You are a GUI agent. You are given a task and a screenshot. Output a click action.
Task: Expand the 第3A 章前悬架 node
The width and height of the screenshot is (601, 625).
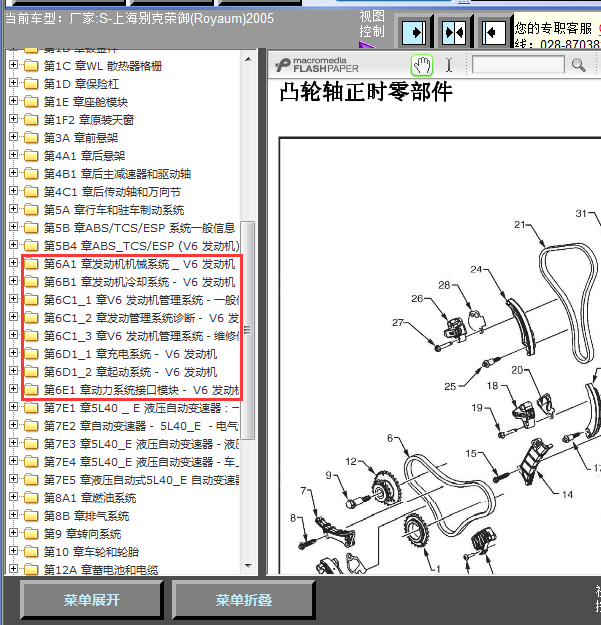[x=13, y=136]
